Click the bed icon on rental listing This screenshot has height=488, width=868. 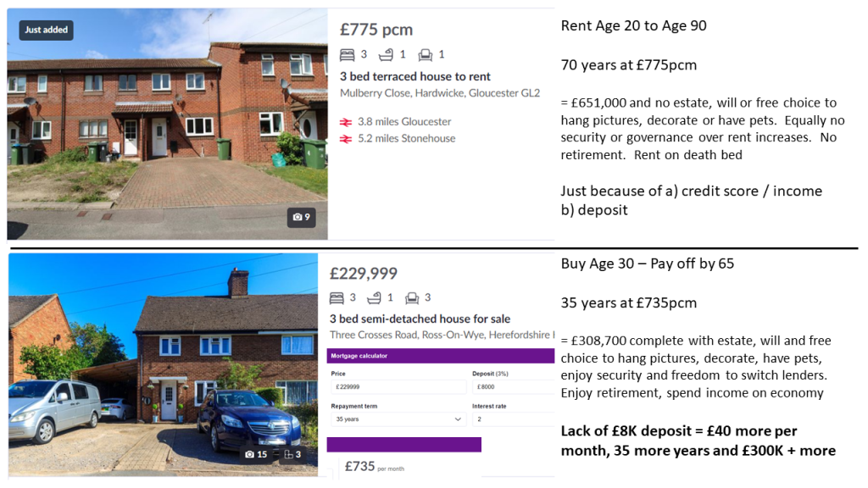347,55
